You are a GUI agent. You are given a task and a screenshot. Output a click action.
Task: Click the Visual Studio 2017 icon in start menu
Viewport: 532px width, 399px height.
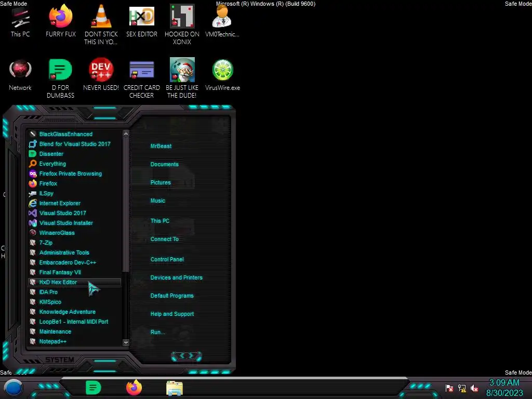(x=33, y=212)
